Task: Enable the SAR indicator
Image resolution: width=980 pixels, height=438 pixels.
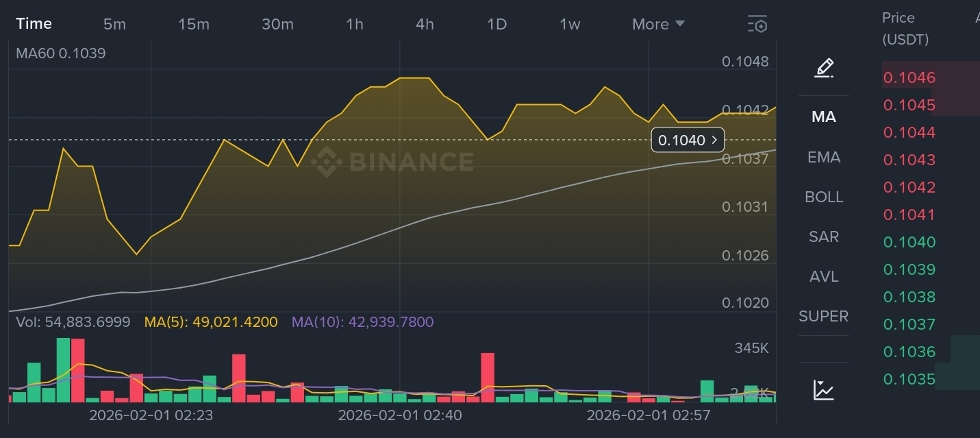Action: (823, 237)
